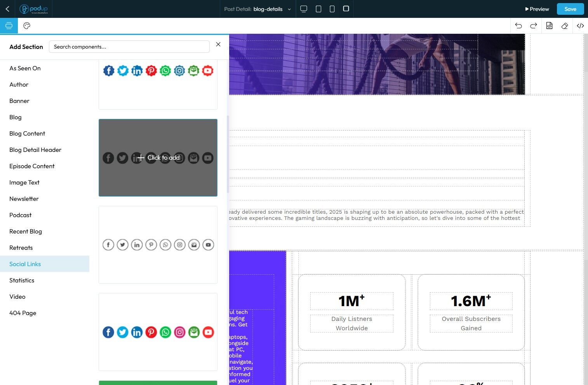Select the purple hero image on canvas
The image size is (588, 385).
[x=377, y=64]
